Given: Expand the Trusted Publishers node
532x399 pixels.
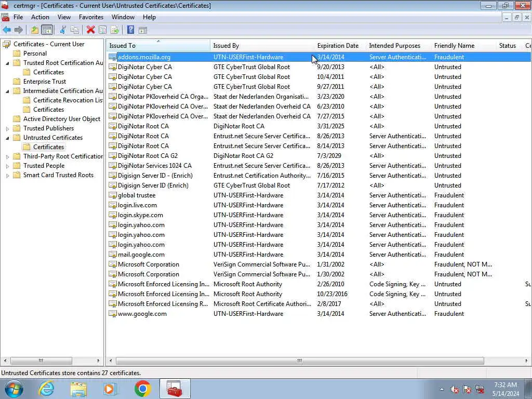Looking at the screenshot, I should tap(7, 129).
